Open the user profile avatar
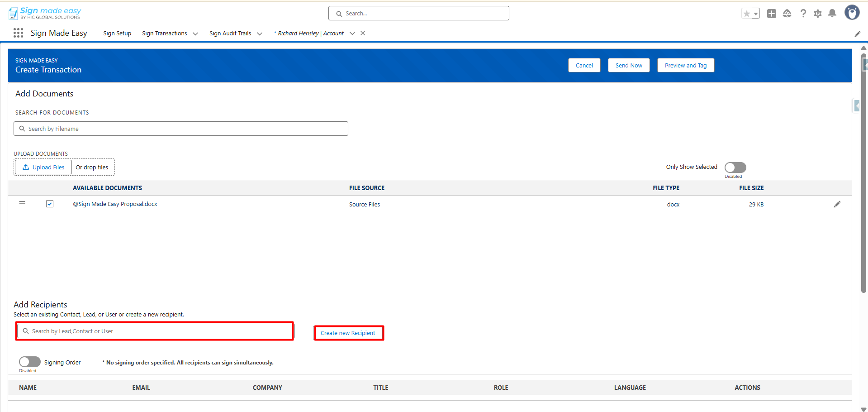Screen dimensions: 868x412 pos(852,13)
